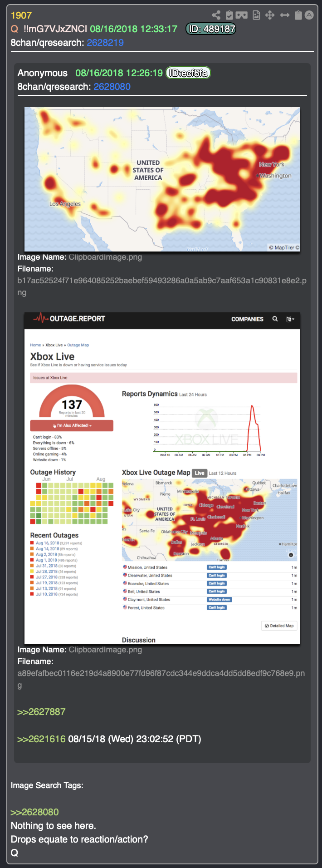Click the circled up-arrow scroll-top icon
Viewport: 322px width, 868px height.
(309, 15)
